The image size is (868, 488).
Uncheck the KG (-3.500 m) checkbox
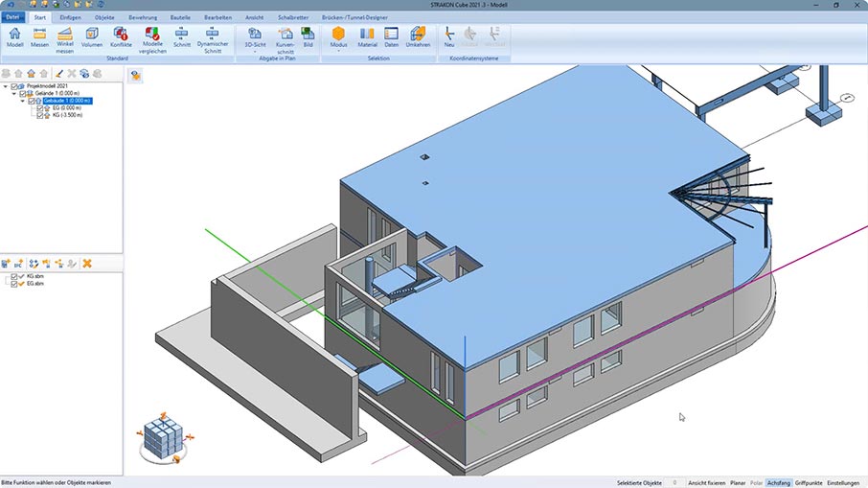[39, 115]
